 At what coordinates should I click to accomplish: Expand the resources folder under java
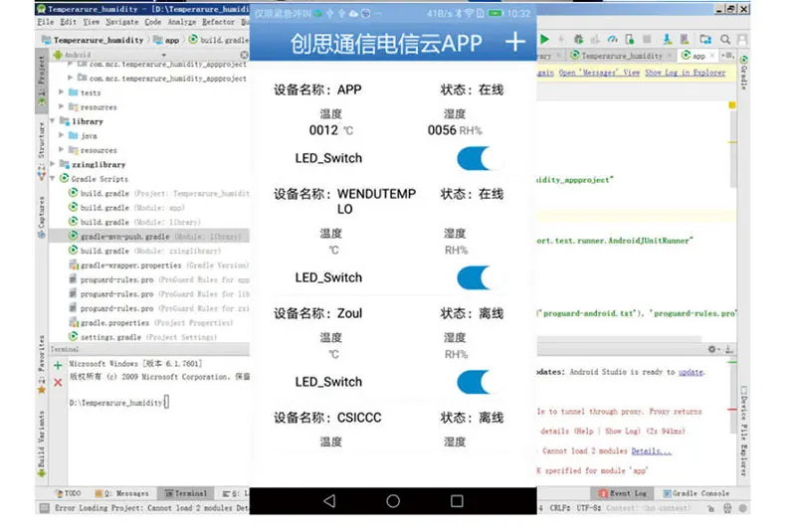(x=61, y=149)
